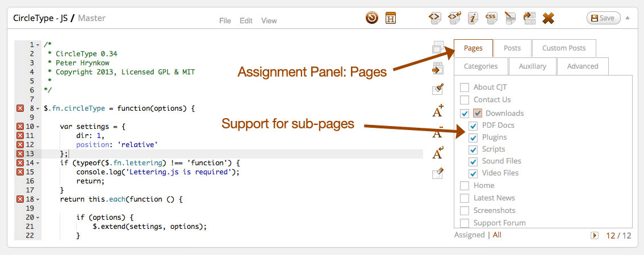
Task: Uncheck the Plugins sub-page checkbox
Action: pyautogui.click(x=473, y=137)
